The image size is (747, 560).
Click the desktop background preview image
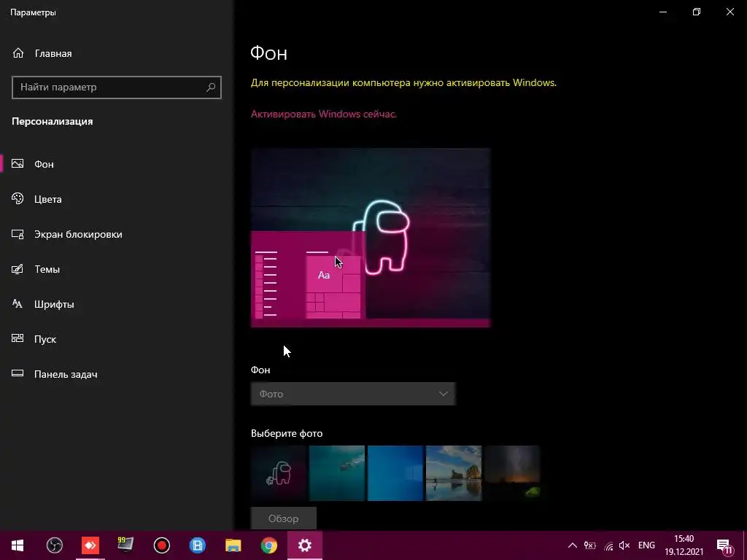click(371, 238)
